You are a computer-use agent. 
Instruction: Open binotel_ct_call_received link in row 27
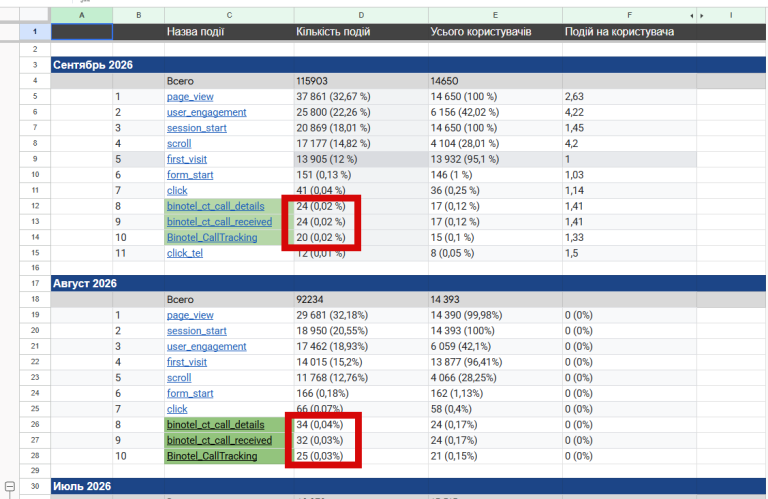tap(219, 440)
